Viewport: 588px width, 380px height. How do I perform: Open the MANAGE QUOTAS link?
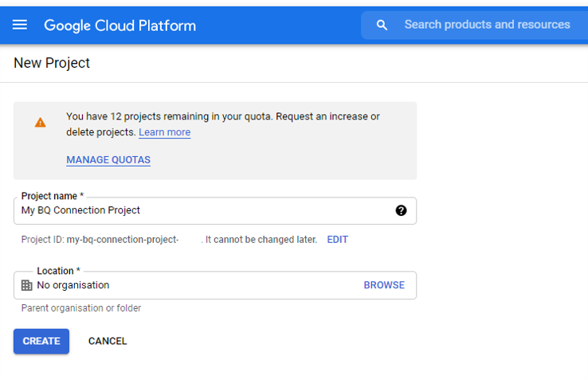point(108,160)
